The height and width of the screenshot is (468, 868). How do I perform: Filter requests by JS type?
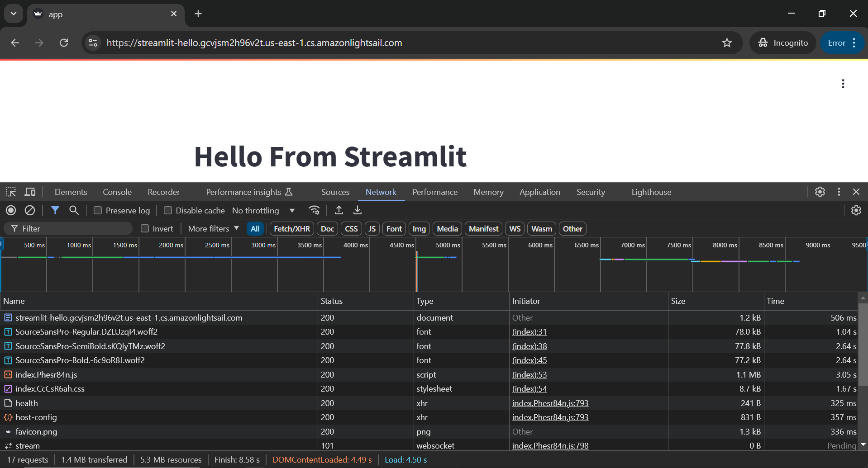[372, 229]
